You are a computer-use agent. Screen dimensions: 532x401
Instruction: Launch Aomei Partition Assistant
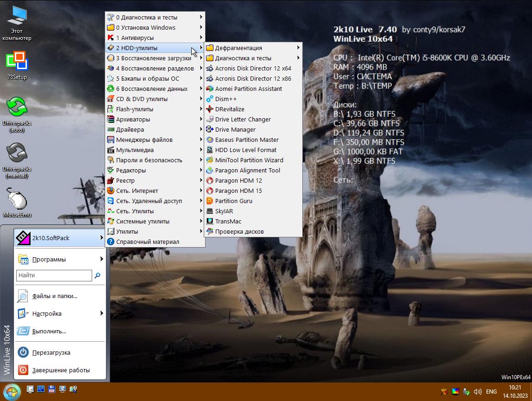[248, 89]
